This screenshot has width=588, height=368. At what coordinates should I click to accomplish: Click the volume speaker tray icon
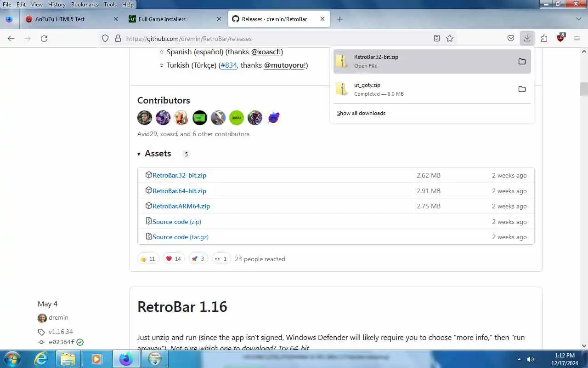530,359
